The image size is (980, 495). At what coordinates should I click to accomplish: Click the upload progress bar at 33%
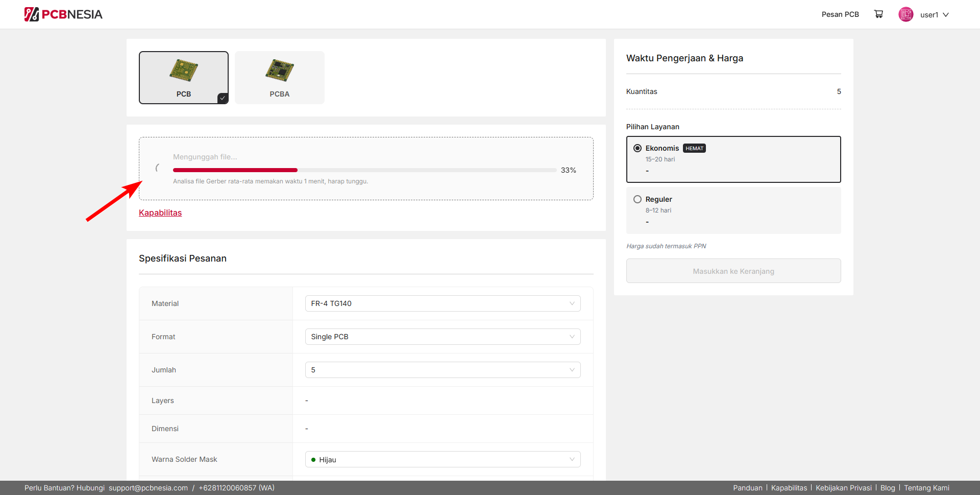[x=364, y=170]
